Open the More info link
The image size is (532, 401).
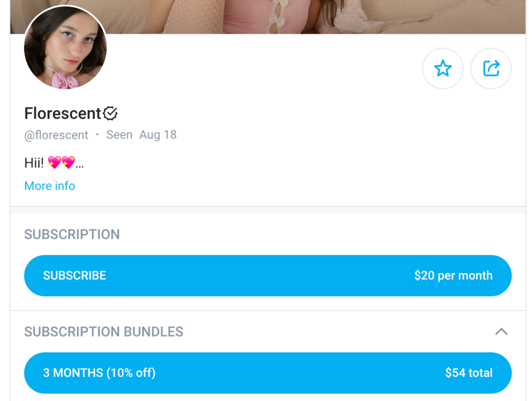point(50,186)
